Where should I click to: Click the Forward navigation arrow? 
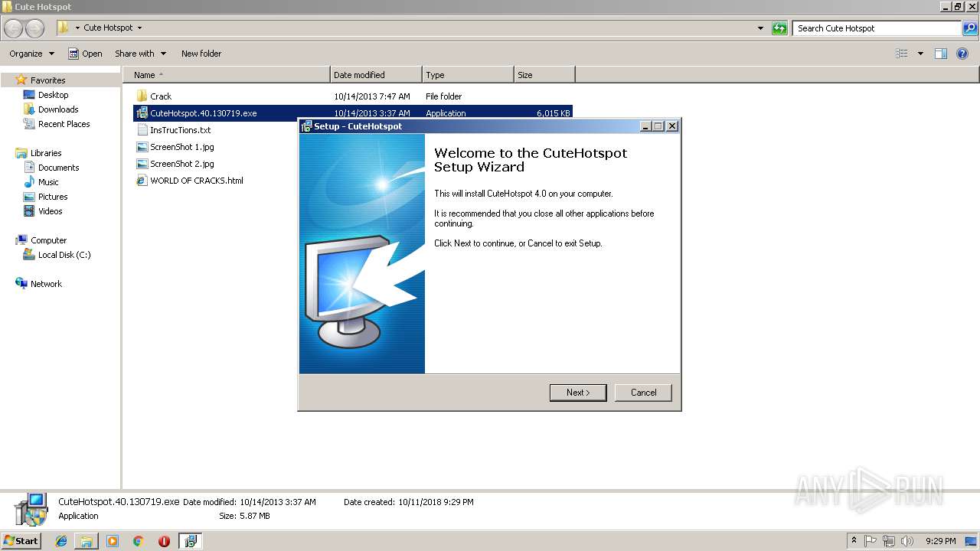click(x=35, y=28)
